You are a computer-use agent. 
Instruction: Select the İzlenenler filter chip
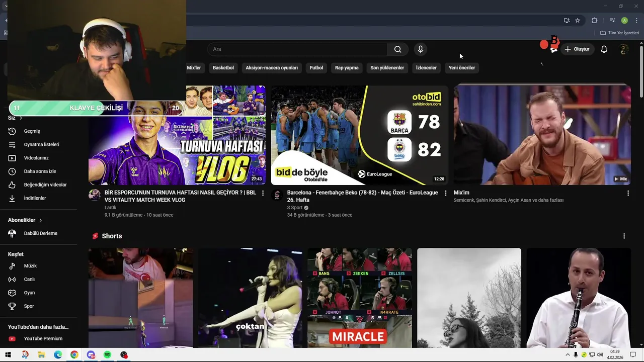426,68
